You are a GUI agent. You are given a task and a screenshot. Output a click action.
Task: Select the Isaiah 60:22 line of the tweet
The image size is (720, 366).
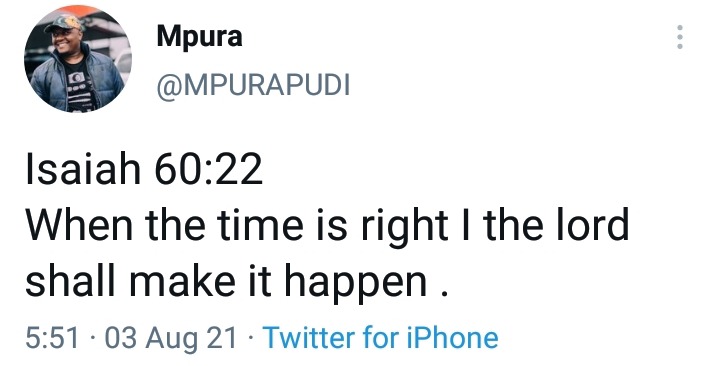click(144, 169)
